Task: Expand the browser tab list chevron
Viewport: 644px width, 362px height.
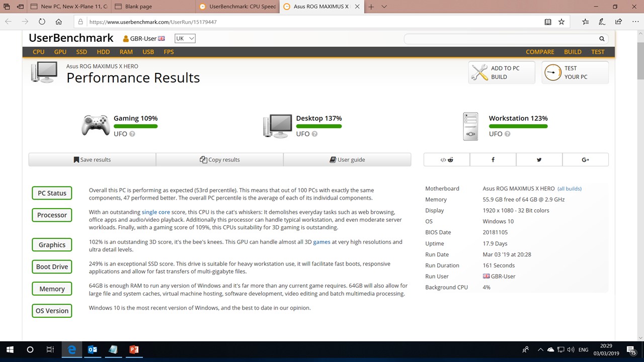Action: [x=384, y=7]
